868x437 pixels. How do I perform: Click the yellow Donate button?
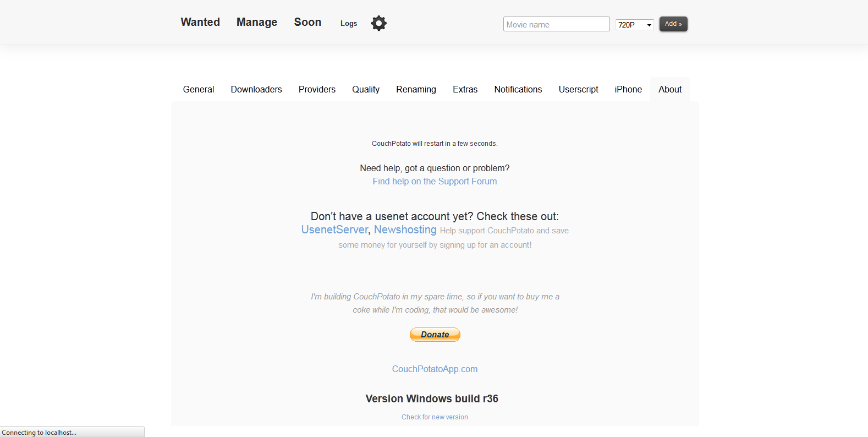pos(435,335)
